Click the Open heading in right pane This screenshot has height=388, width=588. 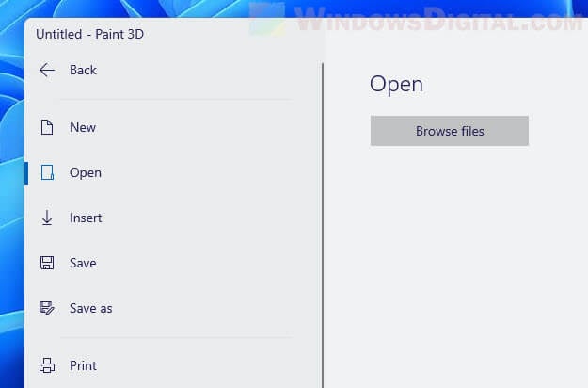[x=396, y=85]
